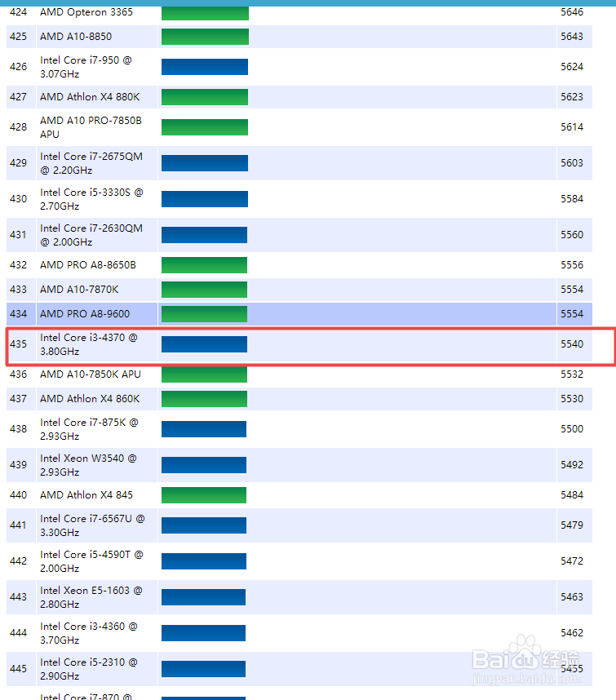616x700 pixels.
Task: Click rank number 426
Action: point(18,67)
